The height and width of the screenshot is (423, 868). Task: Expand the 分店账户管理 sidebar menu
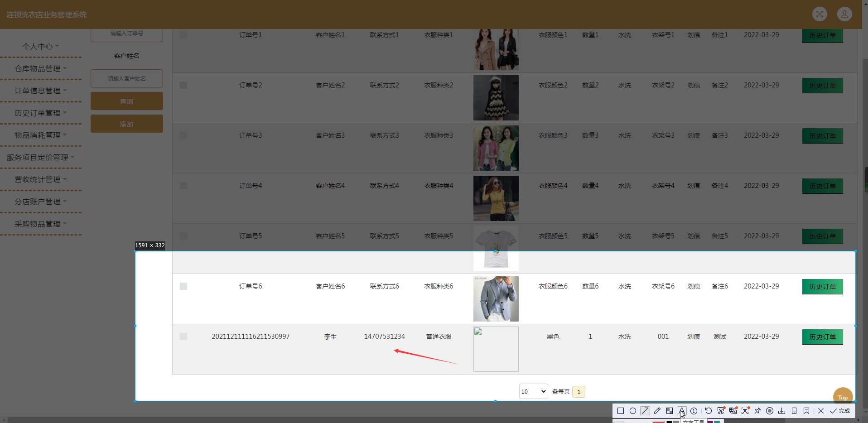41,202
